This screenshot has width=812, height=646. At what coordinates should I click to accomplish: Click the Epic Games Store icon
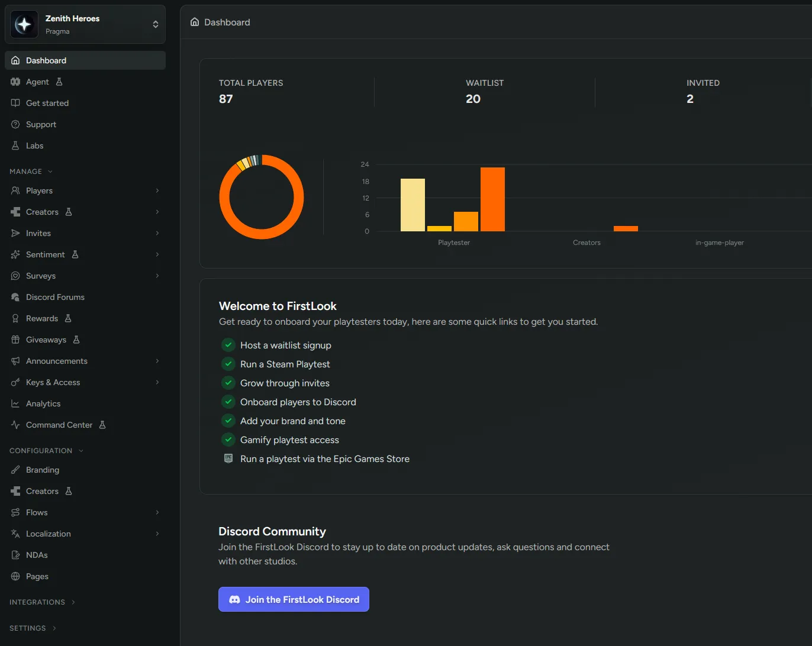click(x=228, y=458)
